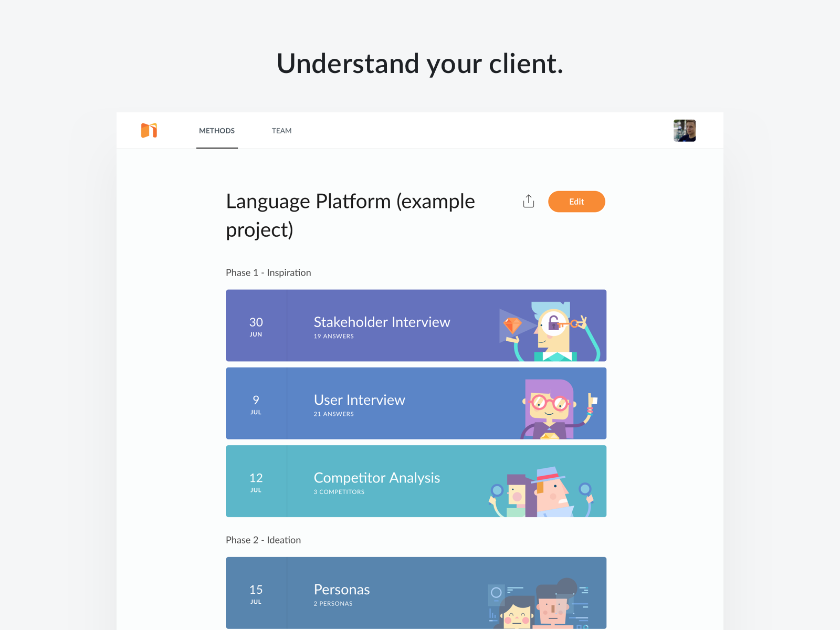Open the Competitor Analysis card
840x630 pixels.
coord(416,481)
